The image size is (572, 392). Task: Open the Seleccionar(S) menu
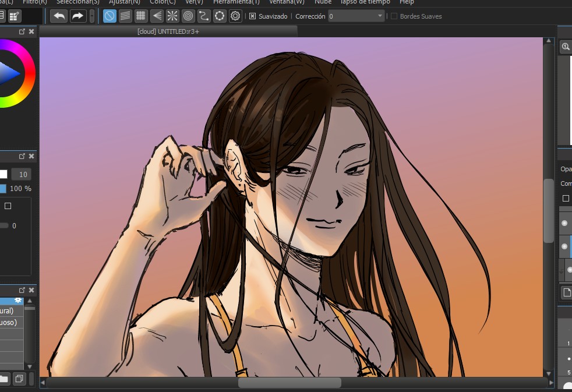pos(77,2)
